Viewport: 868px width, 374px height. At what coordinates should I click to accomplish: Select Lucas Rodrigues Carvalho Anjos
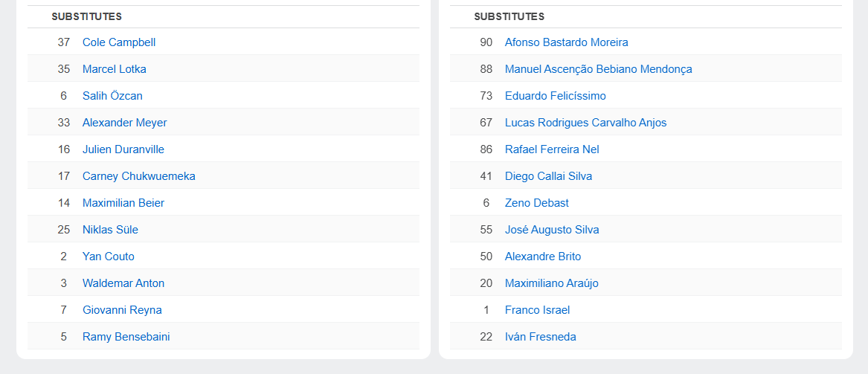[585, 123]
